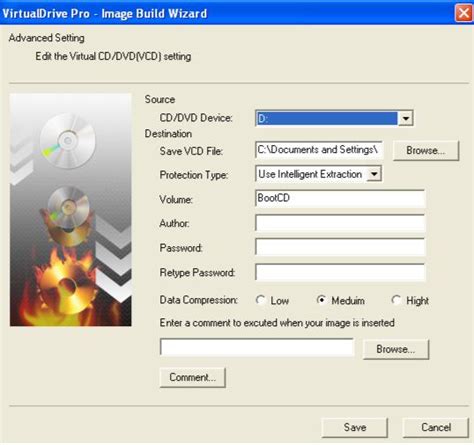Focus the Save VCD File path field
The height and width of the screenshot is (445, 474).
coord(319,150)
